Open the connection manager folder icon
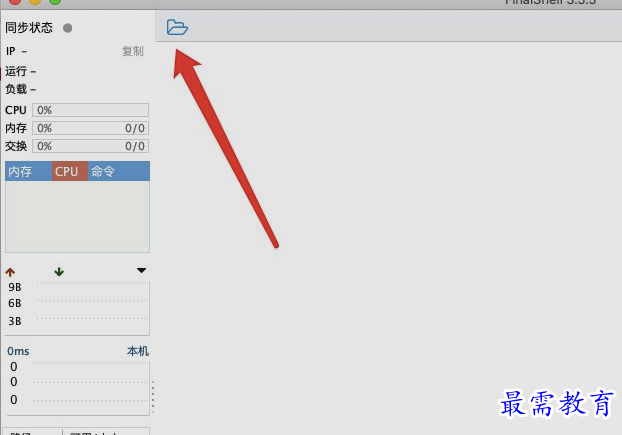Screen dimensions: 622x435 pos(177,27)
